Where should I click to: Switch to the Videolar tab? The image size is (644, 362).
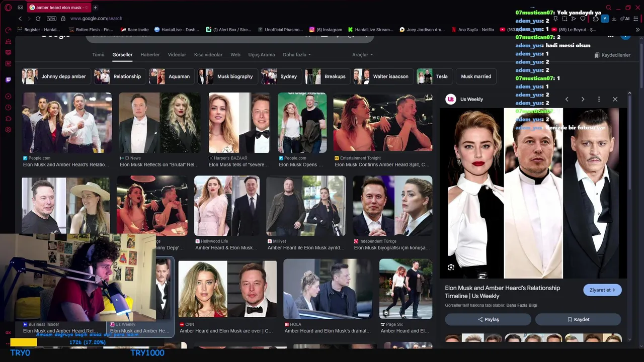177,54
